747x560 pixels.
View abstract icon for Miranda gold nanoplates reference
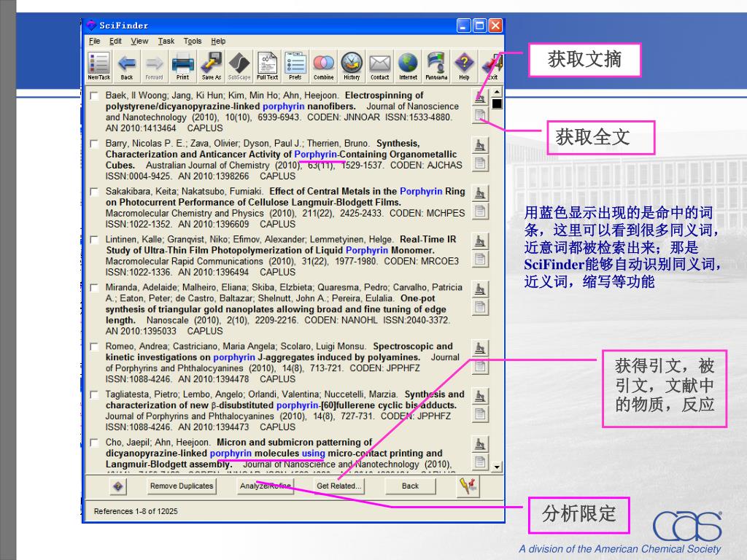(480, 289)
